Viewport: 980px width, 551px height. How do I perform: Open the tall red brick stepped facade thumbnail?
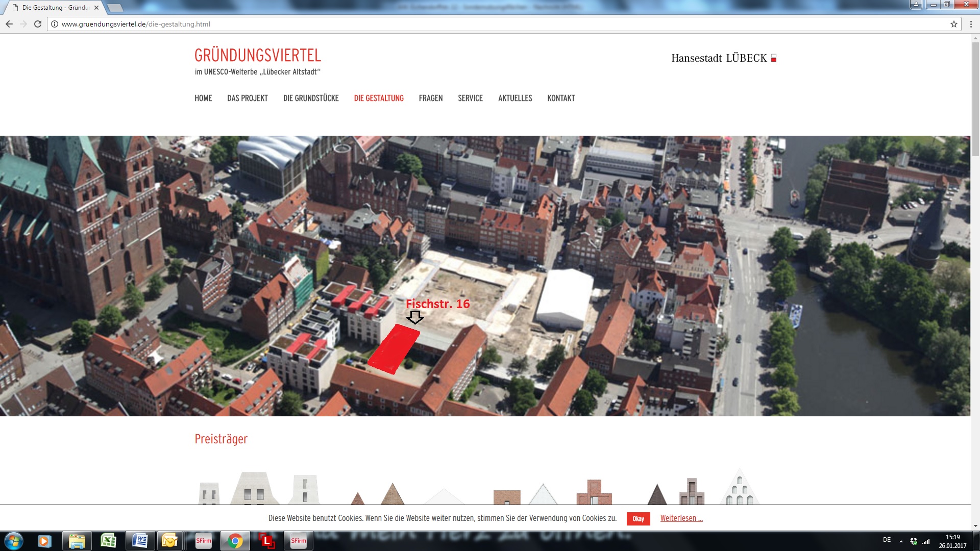pos(594,492)
